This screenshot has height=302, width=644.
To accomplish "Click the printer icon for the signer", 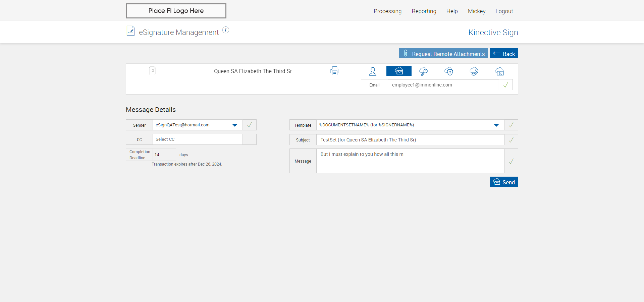I will 335,71.
